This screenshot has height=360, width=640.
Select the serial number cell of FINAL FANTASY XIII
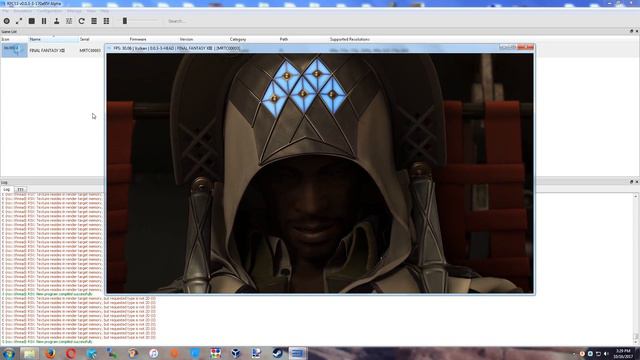pos(90,51)
